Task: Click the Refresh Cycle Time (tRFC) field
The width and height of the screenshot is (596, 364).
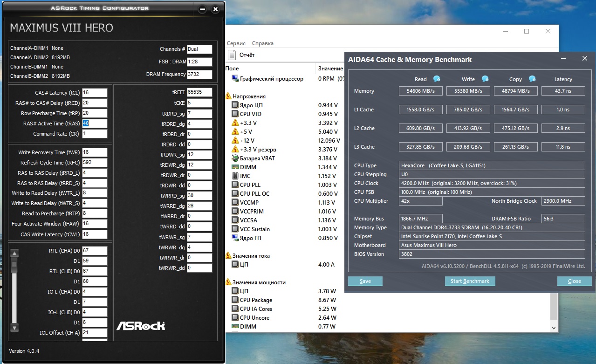Action: click(x=95, y=163)
